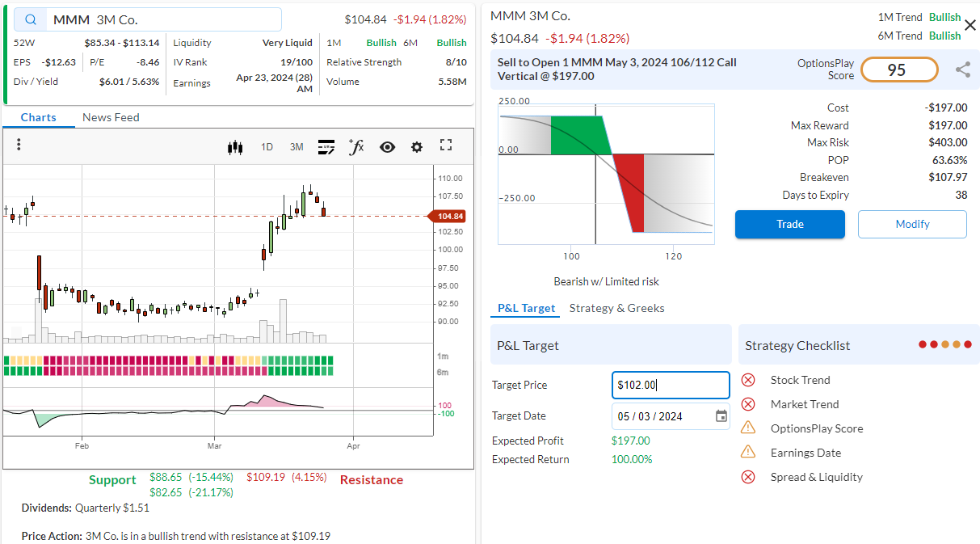Click the payoff diagram chart
This screenshot has width=980, height=544.
coord(606,173)
